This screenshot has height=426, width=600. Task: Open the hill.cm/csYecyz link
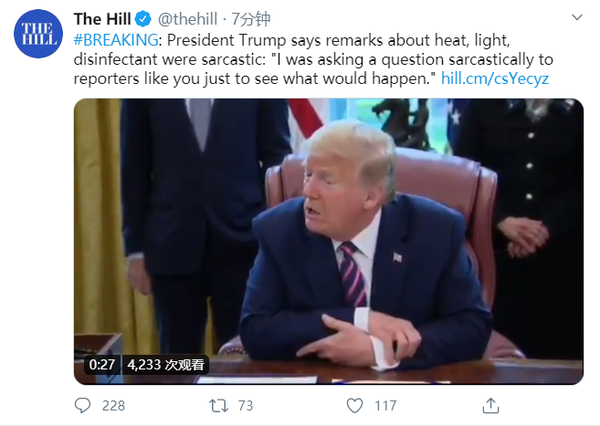(495, 78)
